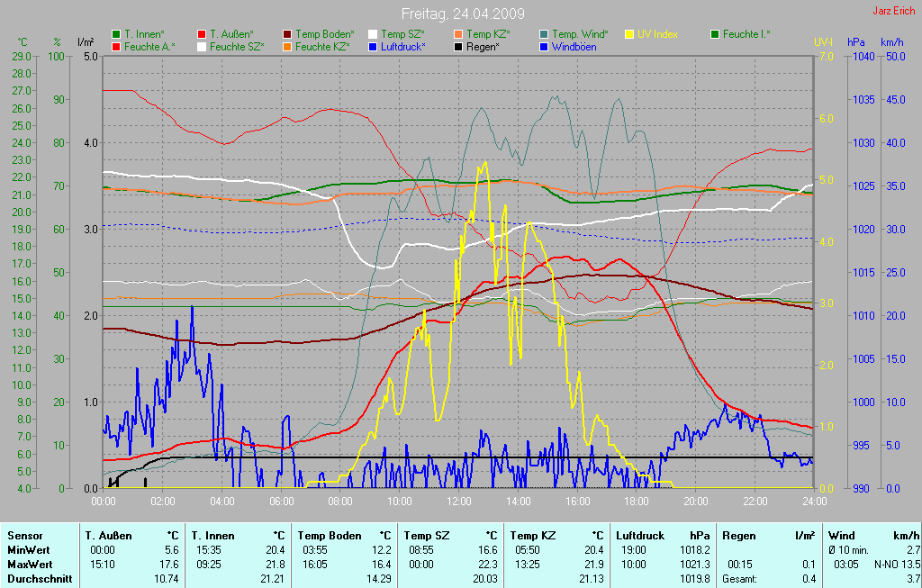Click the chart title Freitag, 24.04.2009
This screenshot has width=922, height=588.
(463, 14)
